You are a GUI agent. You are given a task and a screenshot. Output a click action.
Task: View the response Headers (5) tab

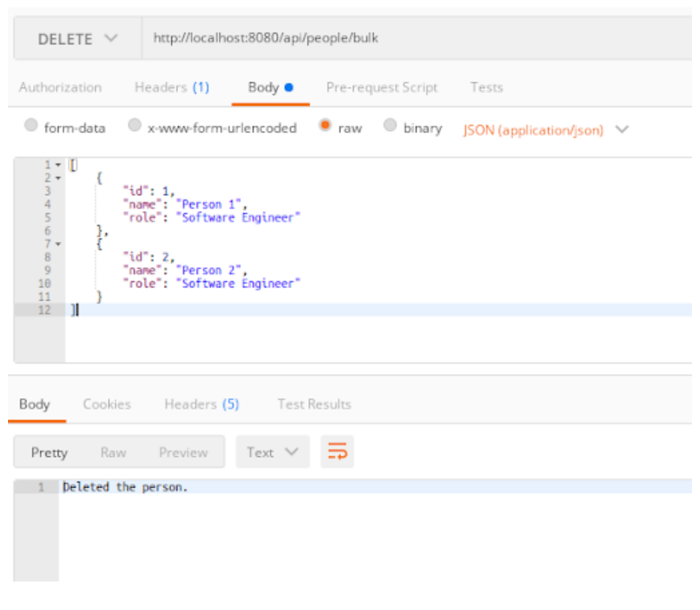point(201,404)
